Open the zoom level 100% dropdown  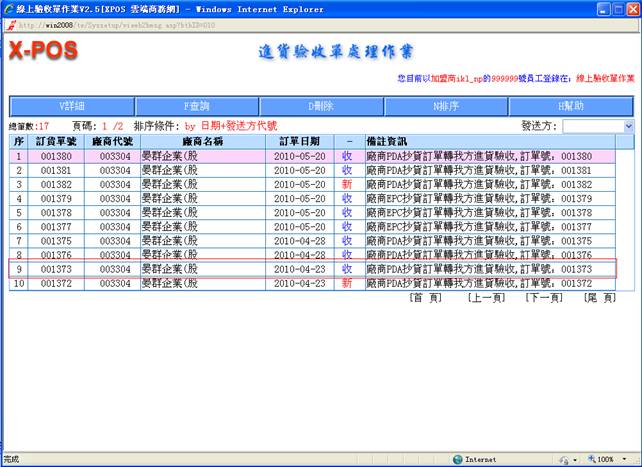[x=614, y=459]
